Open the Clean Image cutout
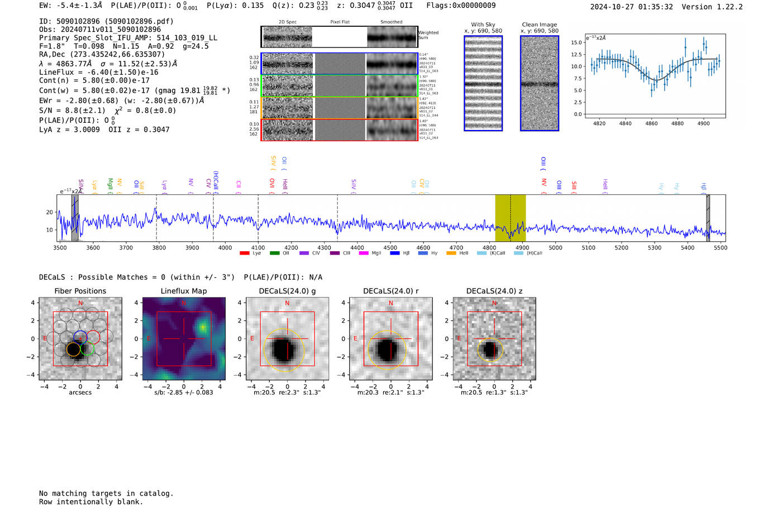Screen dimensions: 782x532 tap(540, 83)
